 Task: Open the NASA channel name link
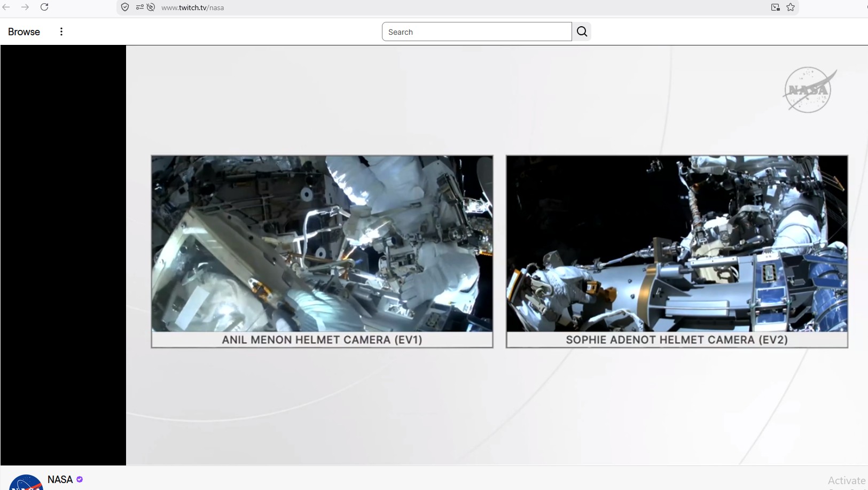(60, 479)
